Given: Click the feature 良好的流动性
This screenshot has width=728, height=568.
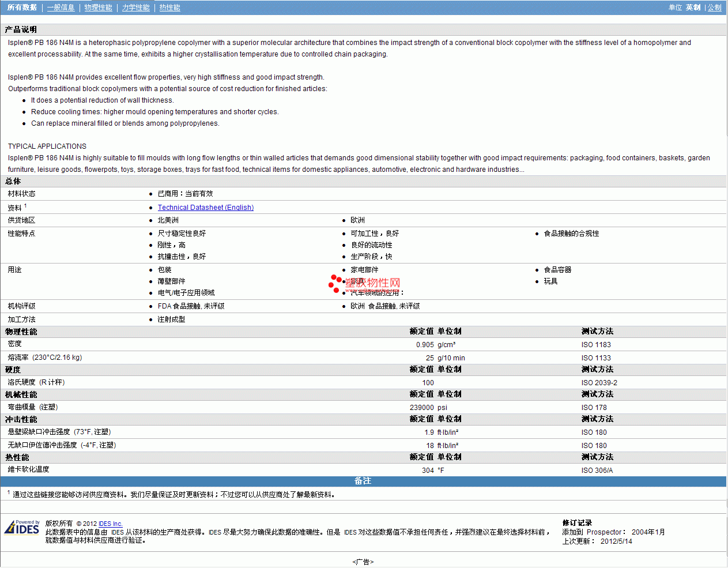Looking at the screenshot, I should tap(371, 245).
